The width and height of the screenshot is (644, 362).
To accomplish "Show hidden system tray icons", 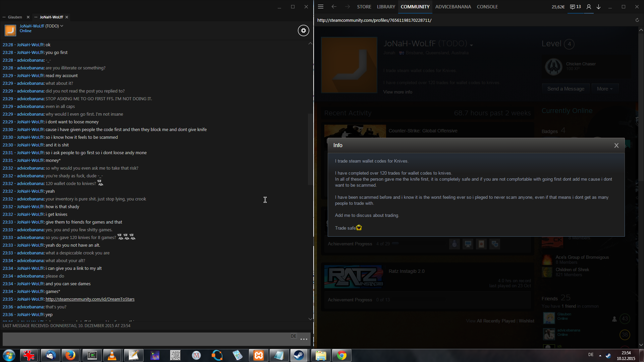I will pos(600,355).
